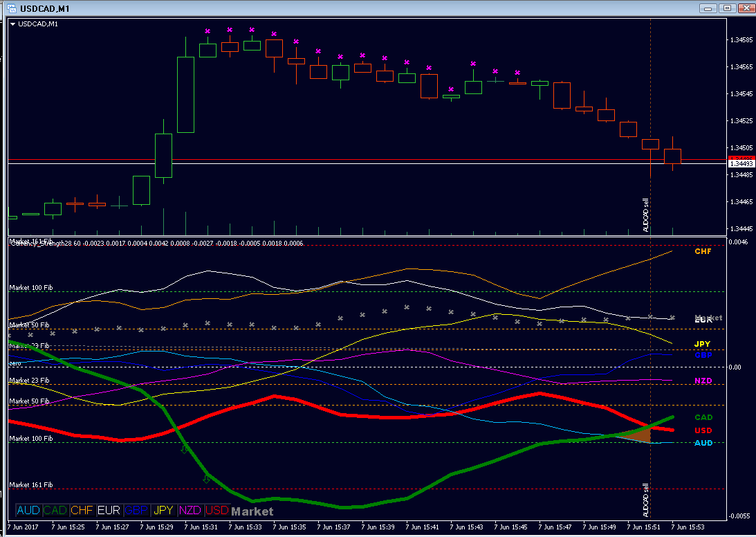Viewport: 756px width, 537px height.
Task: Click the AUD line label on the right
Action: click(x=703, y=443)
